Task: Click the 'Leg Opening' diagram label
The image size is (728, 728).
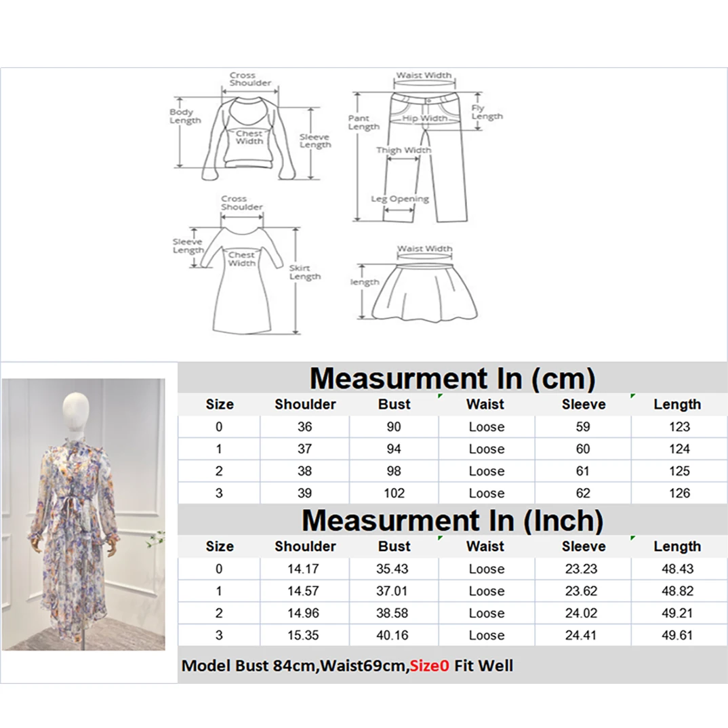Action: click(400, 199)
